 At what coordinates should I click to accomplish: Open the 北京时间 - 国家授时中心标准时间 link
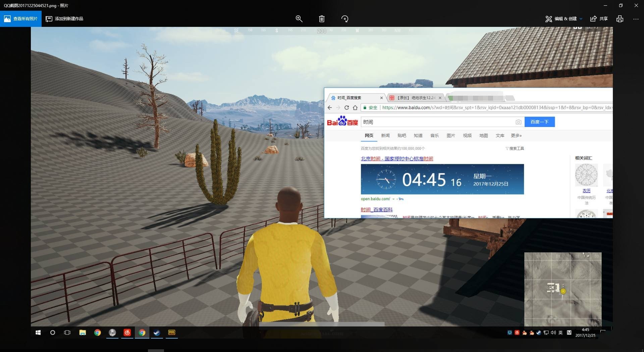[x=397, y=159]
